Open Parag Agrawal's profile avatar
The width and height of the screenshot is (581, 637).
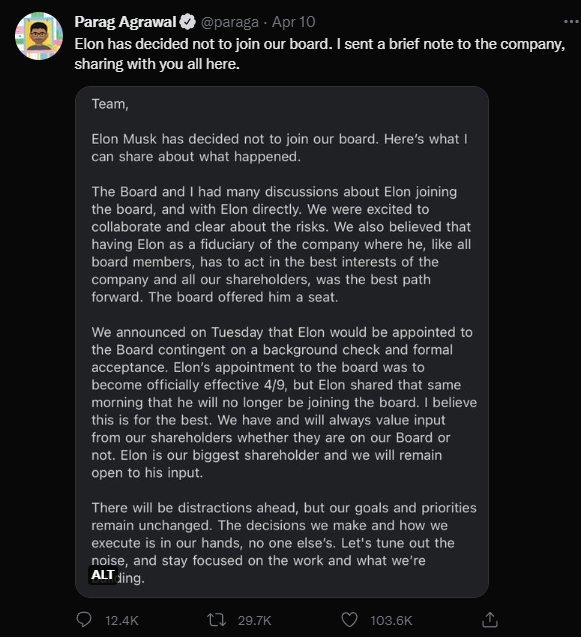tap(39, 36)
